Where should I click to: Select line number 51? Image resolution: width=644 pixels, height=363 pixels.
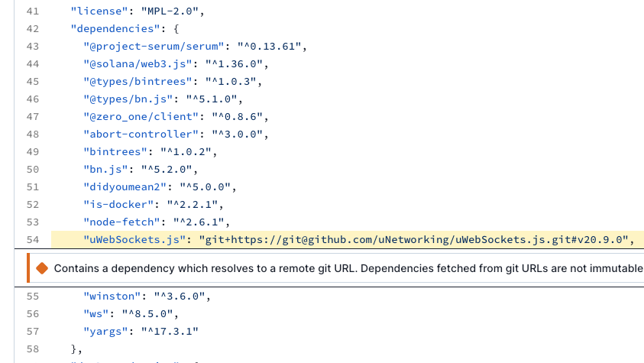pos(32,188)
